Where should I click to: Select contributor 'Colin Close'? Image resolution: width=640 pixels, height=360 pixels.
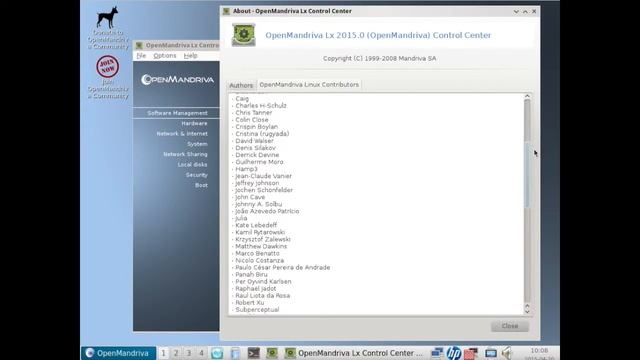click(252, 120)
